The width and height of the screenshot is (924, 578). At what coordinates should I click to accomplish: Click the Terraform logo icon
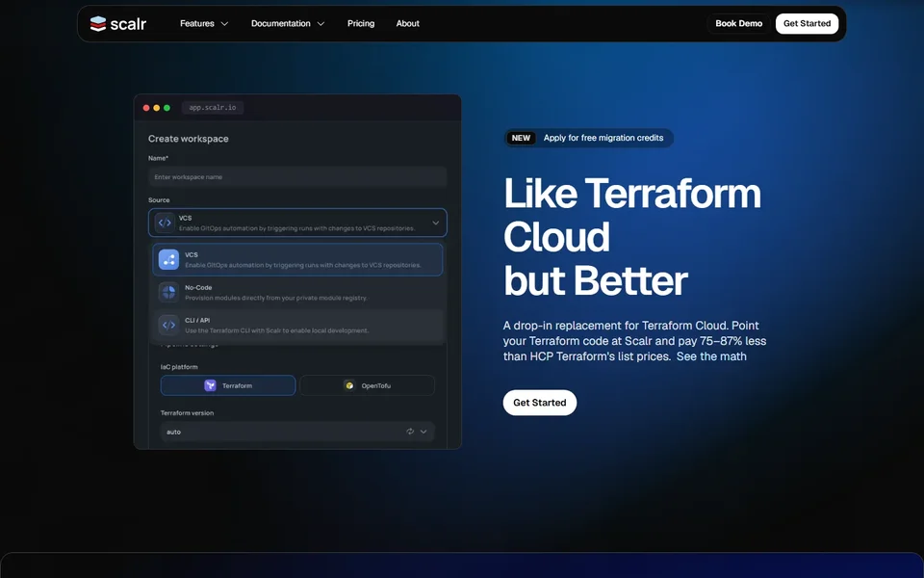(210, 385)
